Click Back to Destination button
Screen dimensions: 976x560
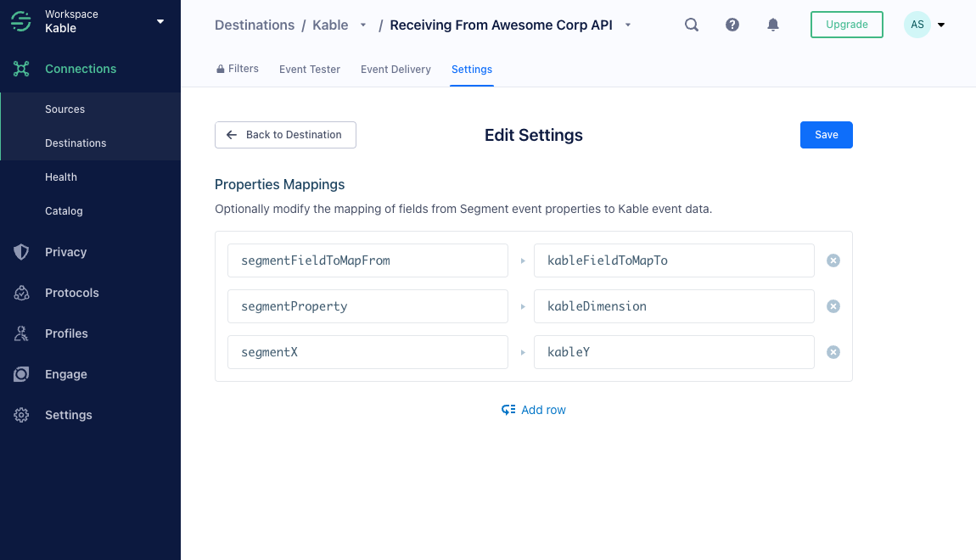[285, 135]
